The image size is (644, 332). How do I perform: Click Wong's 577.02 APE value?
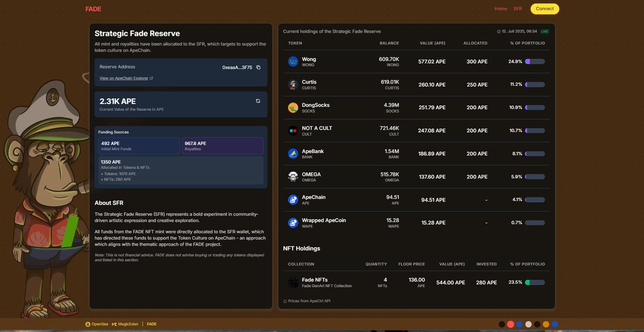coord(432,62)
